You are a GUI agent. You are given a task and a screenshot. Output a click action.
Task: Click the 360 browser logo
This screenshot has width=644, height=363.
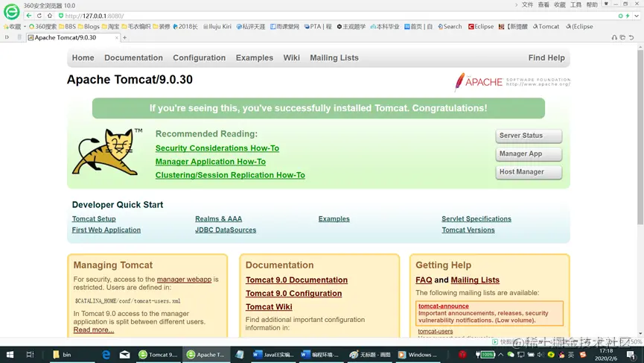[11, 11]
